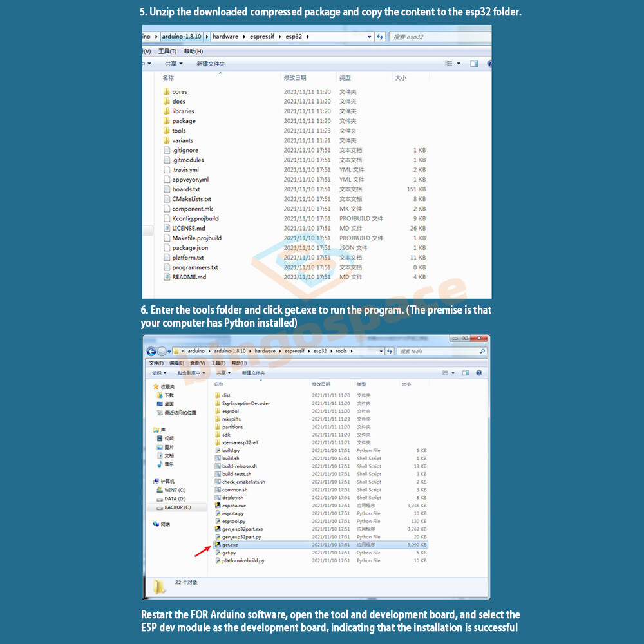Open the 文件(F) menu in tools window
644x644 pixels.
point(156,363)
